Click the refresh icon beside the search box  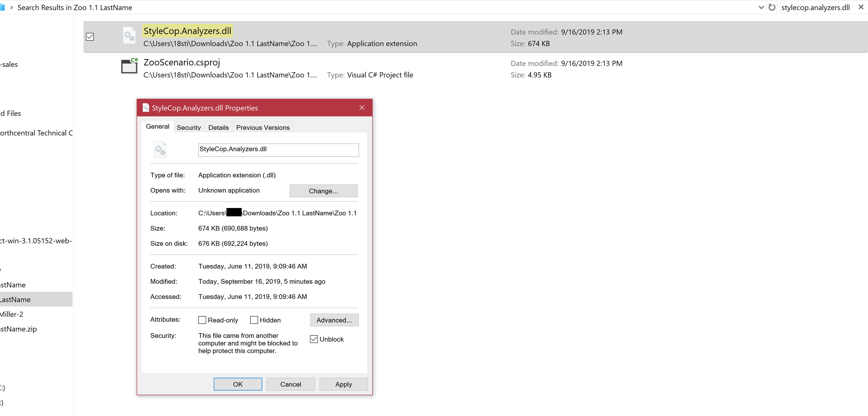[x=772, y=7]
